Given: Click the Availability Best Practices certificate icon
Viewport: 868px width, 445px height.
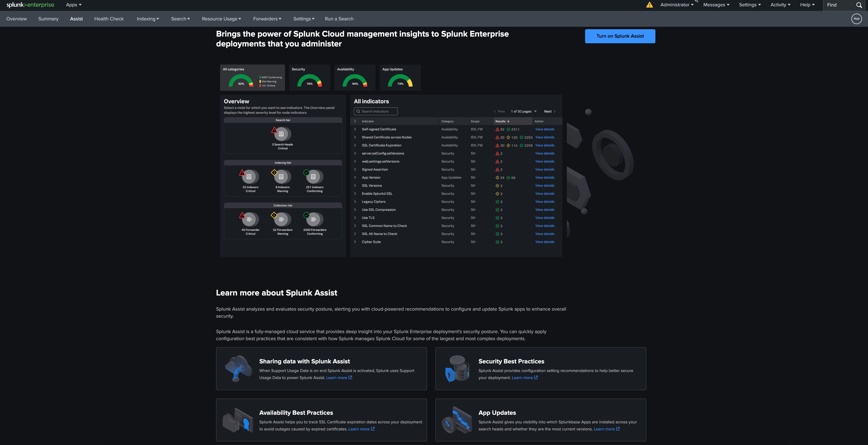Looking at the screenshot, I should pyautogui.click(x=238, y=420).
